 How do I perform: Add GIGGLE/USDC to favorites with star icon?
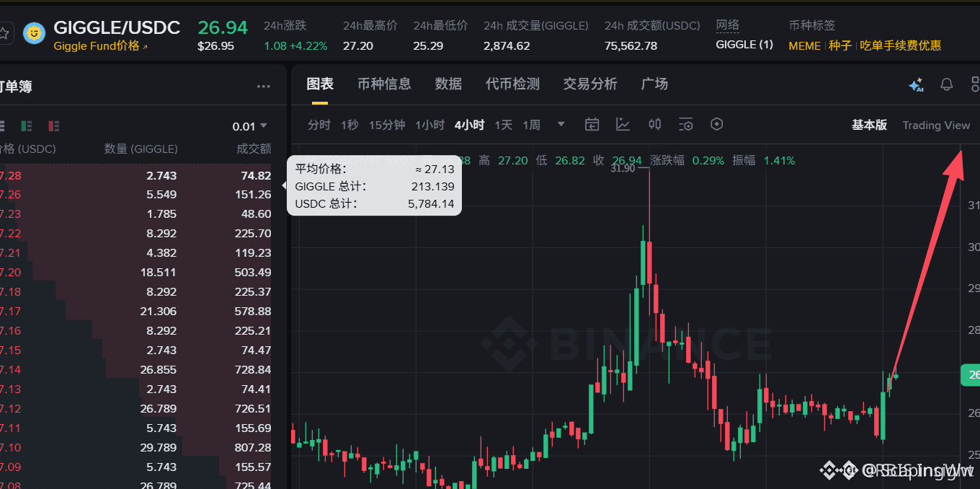pos(3,33)
